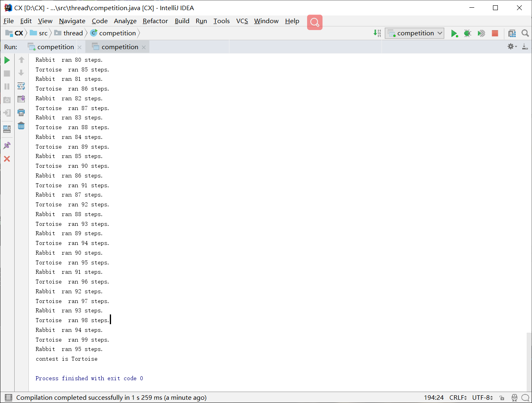Change line separator via CRLF selector
Image resolution: width=532 pixels, height=403 pixels.
458,398
